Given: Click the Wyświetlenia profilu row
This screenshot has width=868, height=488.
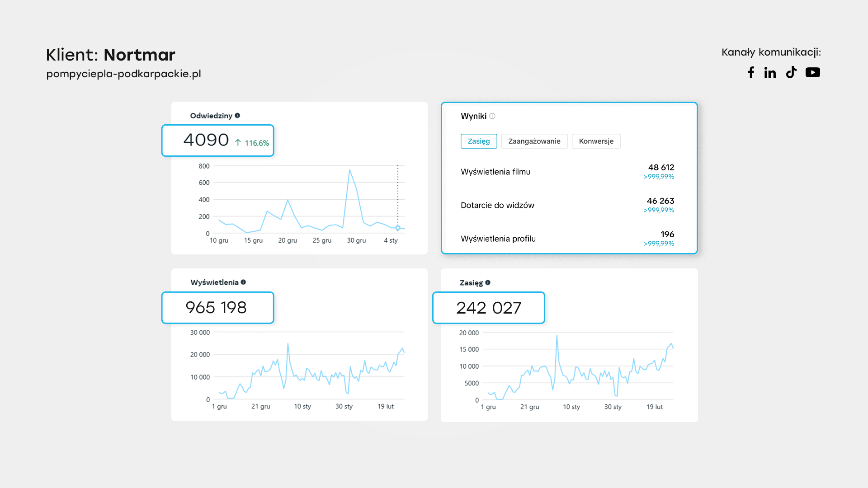Looking at the screenshot, I should pyautogui.click(x=567, y=239).
